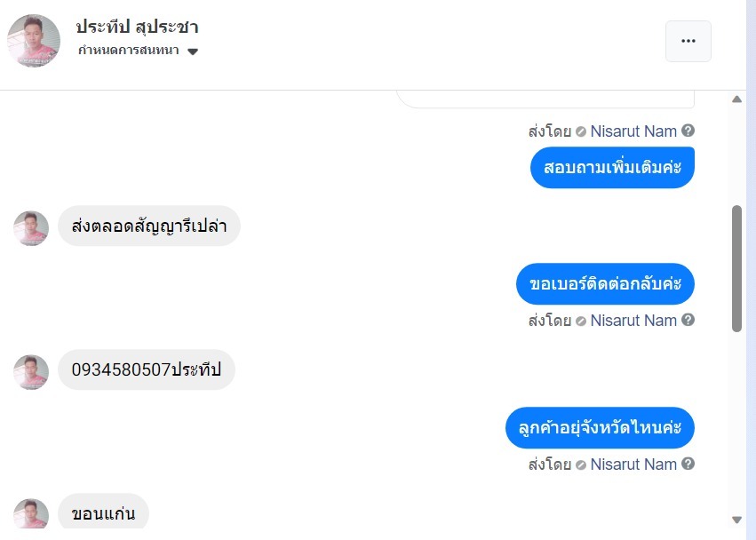This screenshot has height=540, width=756.
Task: Select the สอบถามเพิ่มเติมค่ะ message bubble
Action: (612, 167)
